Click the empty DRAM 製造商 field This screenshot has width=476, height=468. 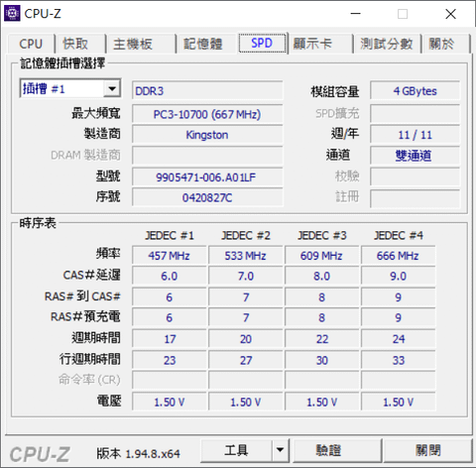[x=207, y=156]
